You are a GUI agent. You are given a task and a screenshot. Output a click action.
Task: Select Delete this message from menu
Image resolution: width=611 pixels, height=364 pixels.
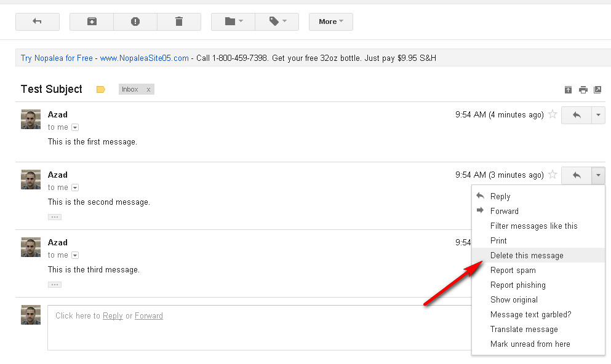tap(527, 255)
